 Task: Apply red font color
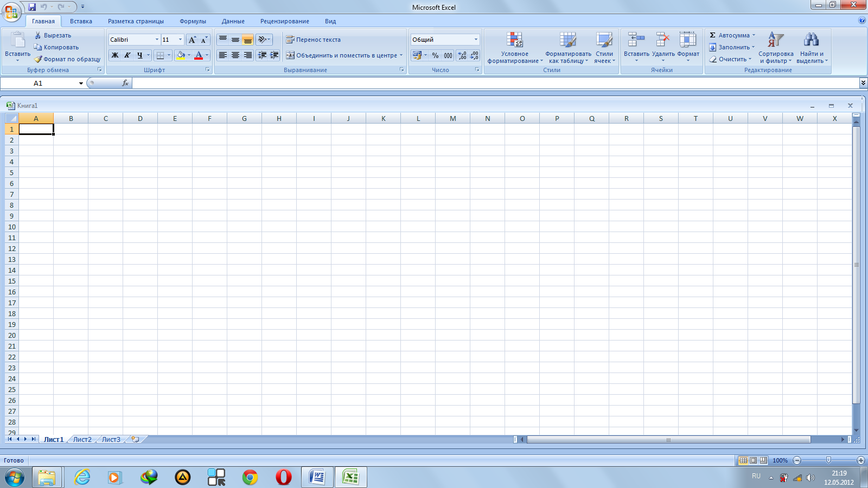pyautogui.click(x=199, y=55)
